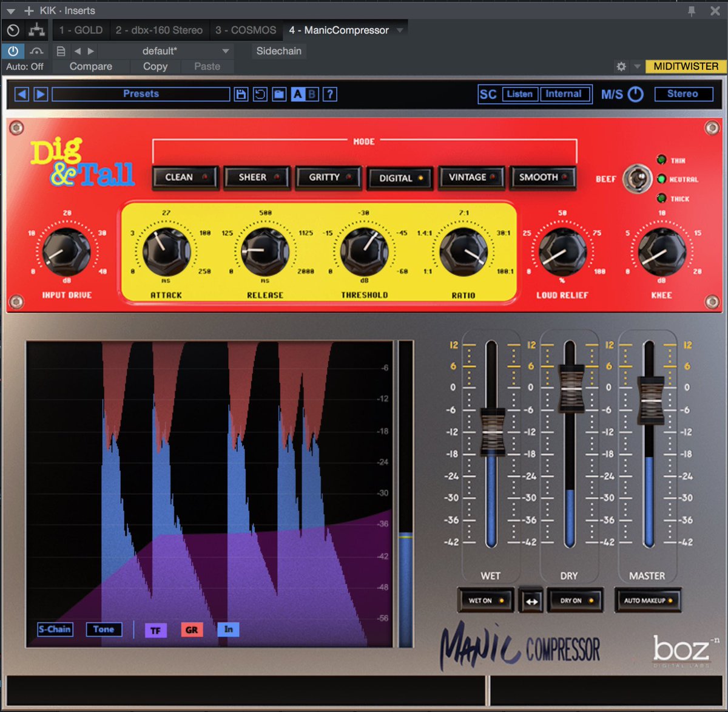The image size is (728, 712).
Task: Click the RELEASE knob
Action: tap(265, 251)
